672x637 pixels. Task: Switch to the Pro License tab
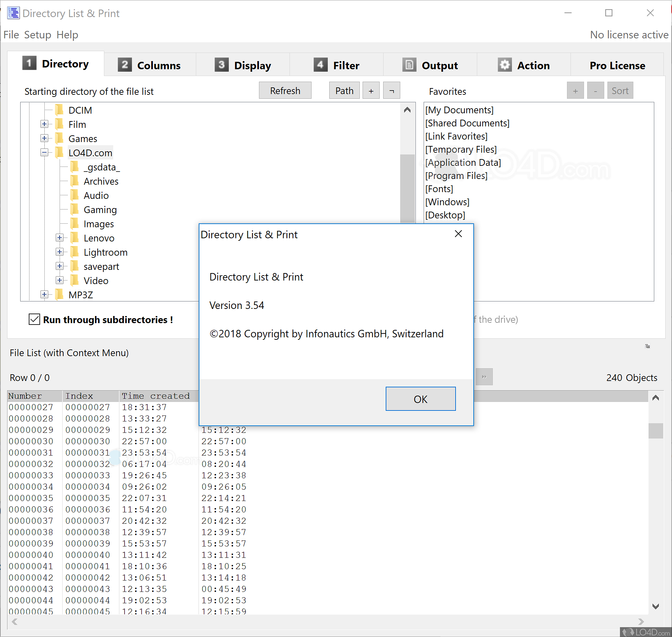[617, 65]
